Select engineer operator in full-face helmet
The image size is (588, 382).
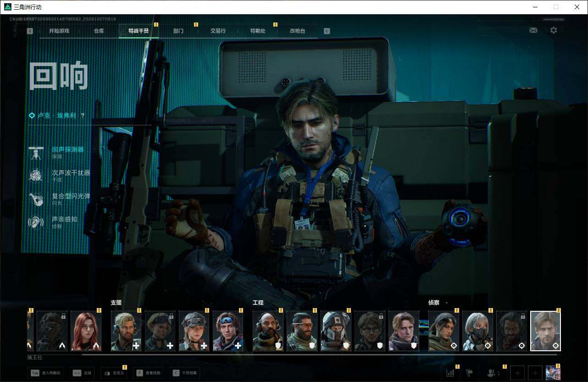(x=336, y=331)
